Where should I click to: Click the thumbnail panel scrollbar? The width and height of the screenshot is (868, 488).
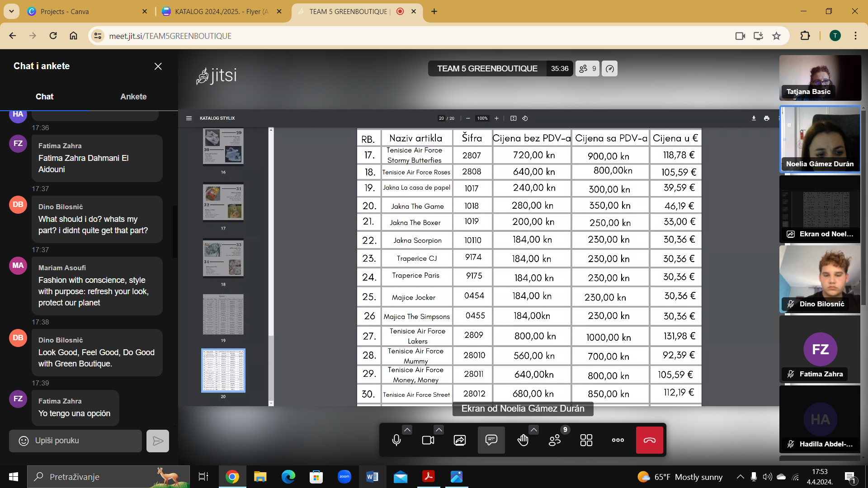(271, 267)
